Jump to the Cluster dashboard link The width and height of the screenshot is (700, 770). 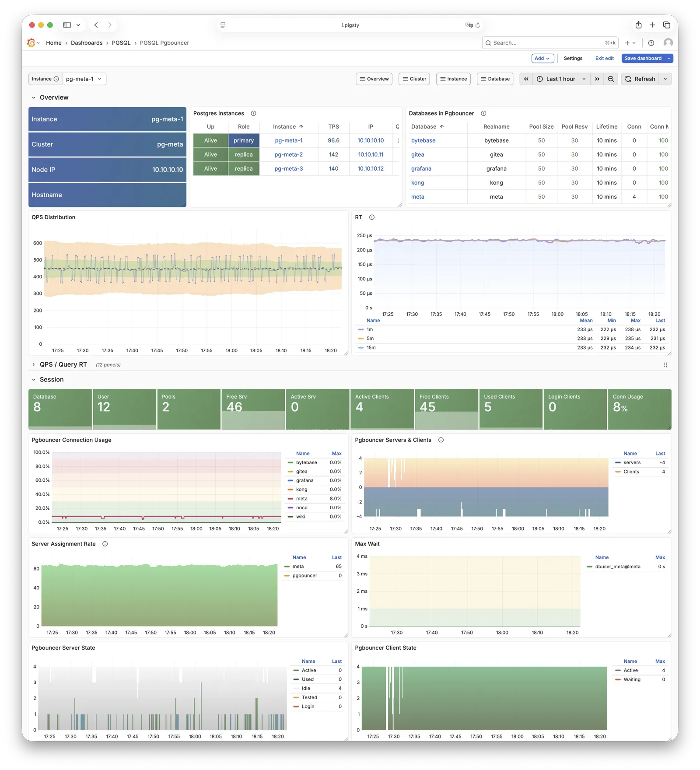click(x=414, y=79)
